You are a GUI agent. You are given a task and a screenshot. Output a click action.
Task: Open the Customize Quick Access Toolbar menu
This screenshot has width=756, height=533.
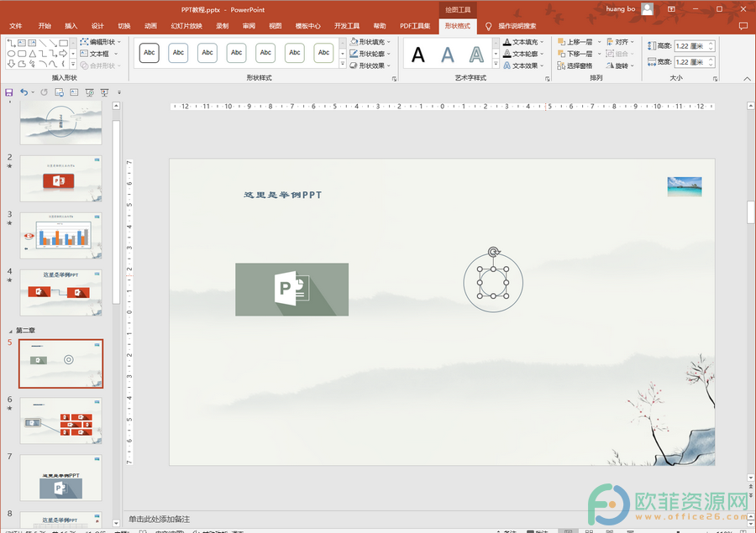tap(119, 92)
